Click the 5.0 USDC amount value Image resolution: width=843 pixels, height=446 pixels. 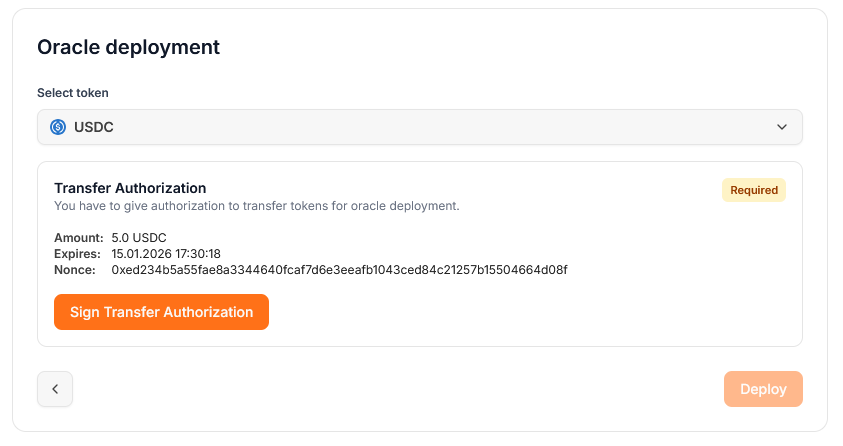tap(139, 238)
